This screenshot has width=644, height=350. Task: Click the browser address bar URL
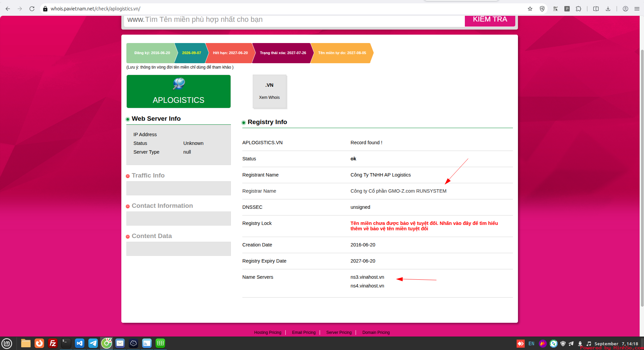click(95, 9)
